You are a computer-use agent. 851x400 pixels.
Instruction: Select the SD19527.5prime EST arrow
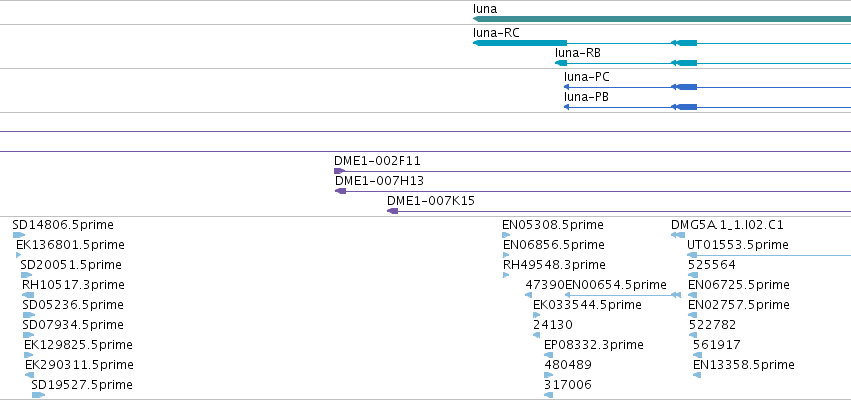[38, 395]
